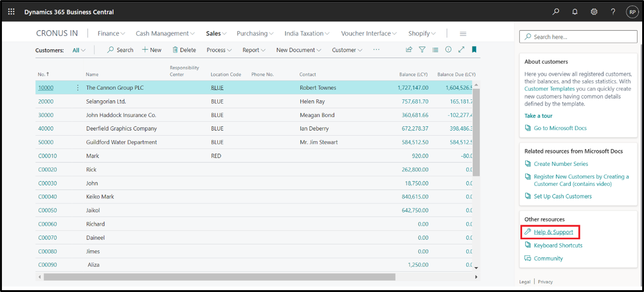Open the Finance menu
This screenshot has height=292, width=644.
[112, 33]
